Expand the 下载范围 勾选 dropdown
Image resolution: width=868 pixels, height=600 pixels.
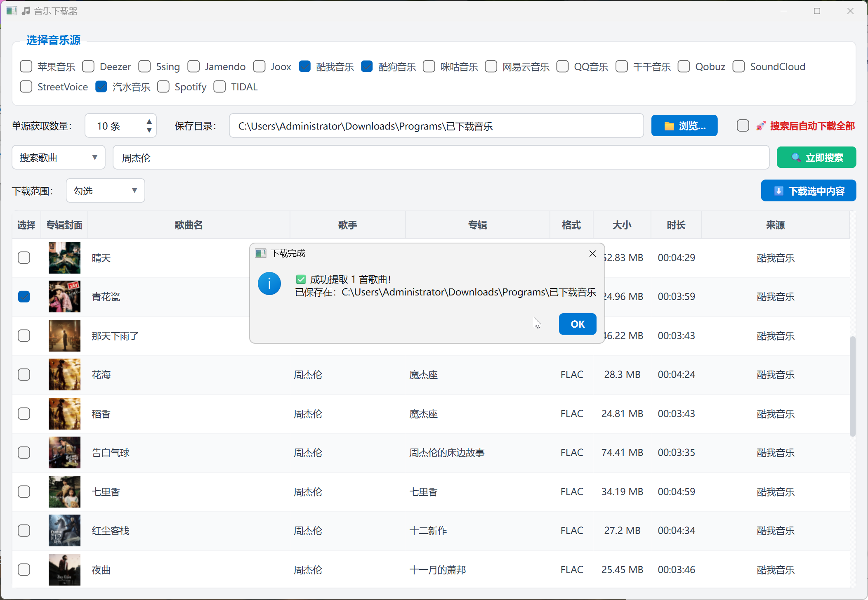[106, 191]
